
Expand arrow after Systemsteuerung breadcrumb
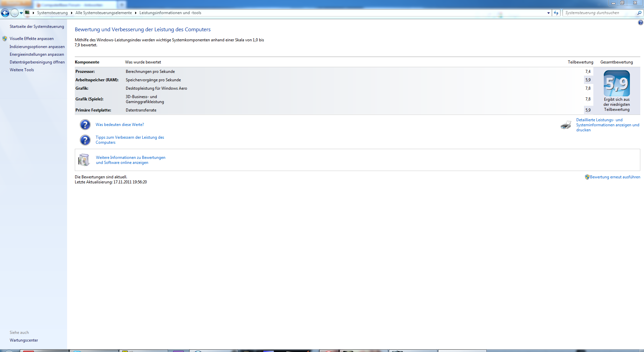pos(72,13)
